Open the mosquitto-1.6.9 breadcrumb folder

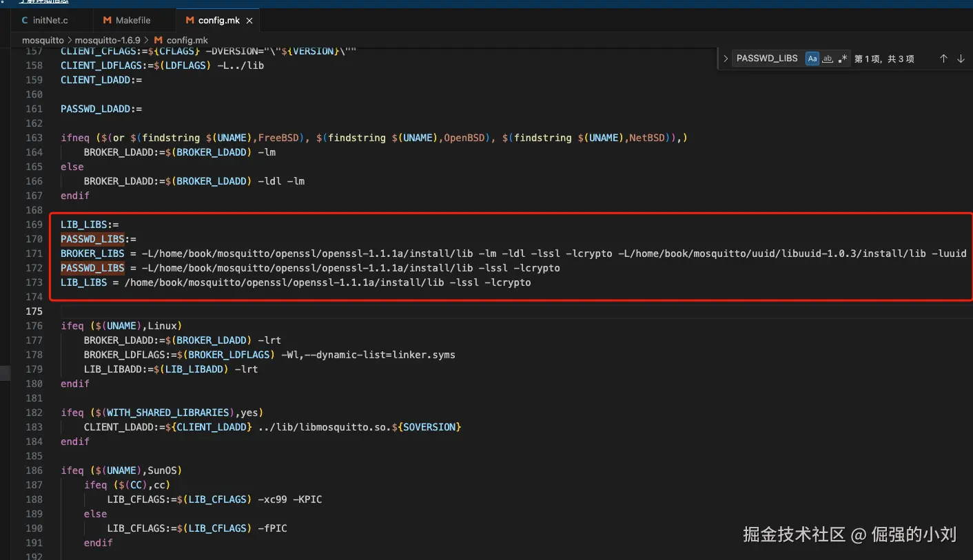(107, 40)
